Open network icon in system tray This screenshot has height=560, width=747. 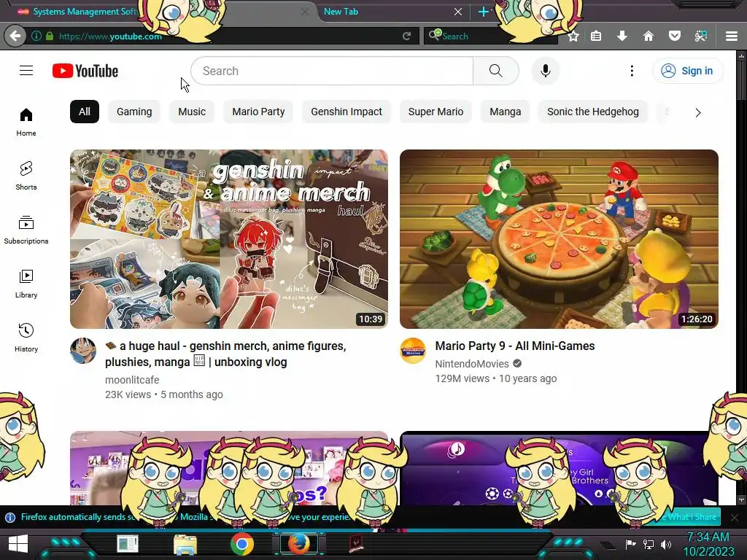[649, 544]
